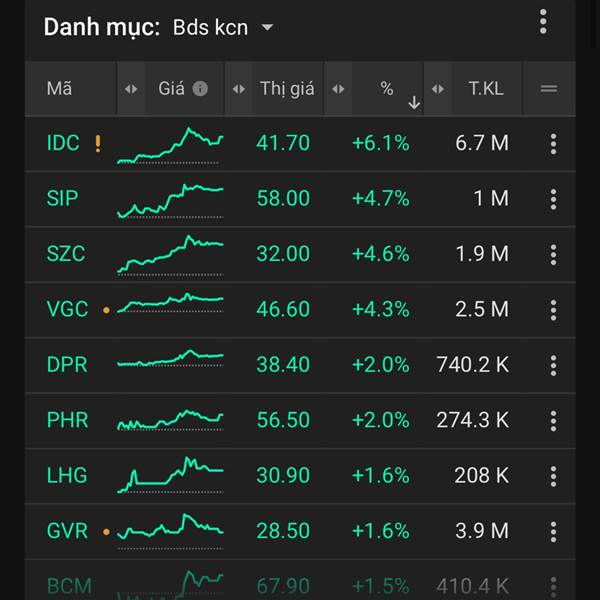Screen dimensions: 600x600
Task: Open the three-dot menu for IDC row
Action: point(553,144)
